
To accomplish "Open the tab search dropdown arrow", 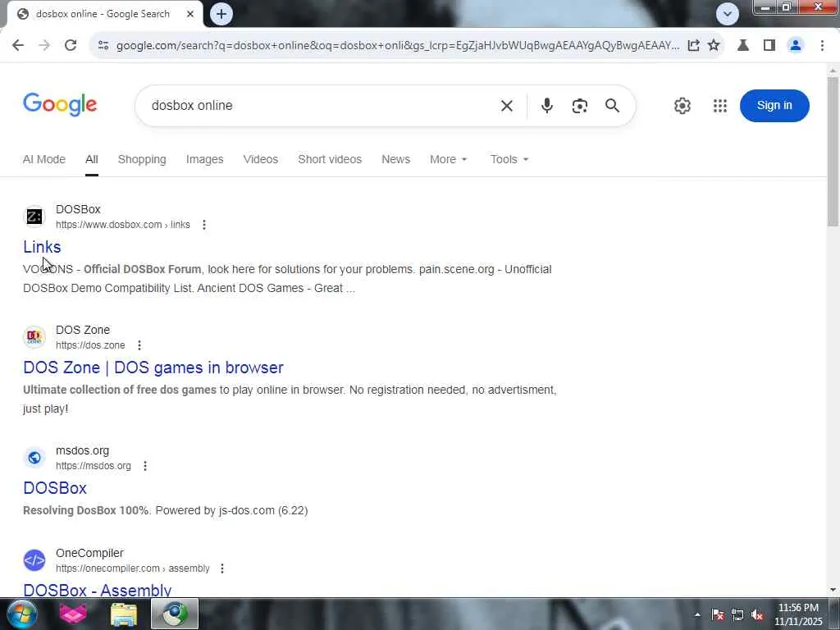I will click(728, 14).
